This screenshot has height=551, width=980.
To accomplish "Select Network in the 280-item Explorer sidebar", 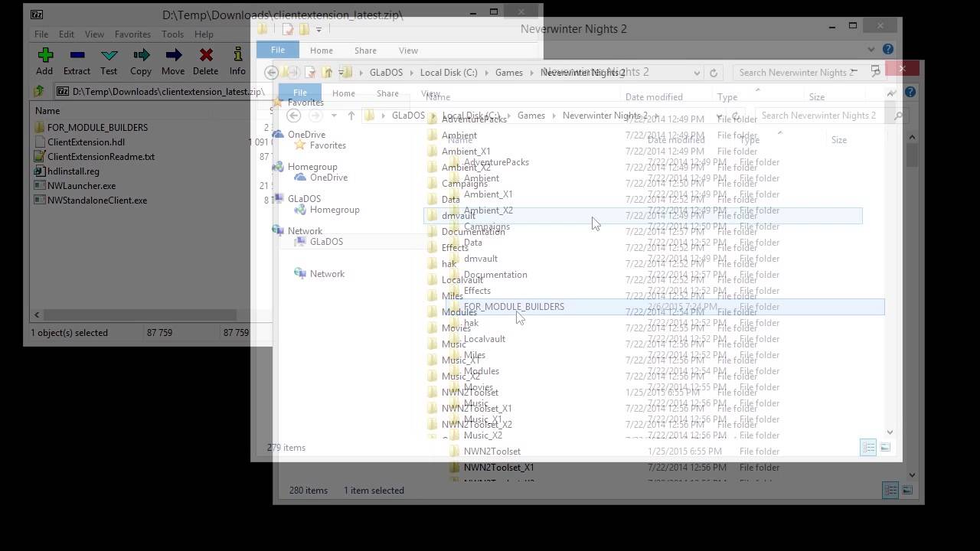I will [x=327, y=273].
